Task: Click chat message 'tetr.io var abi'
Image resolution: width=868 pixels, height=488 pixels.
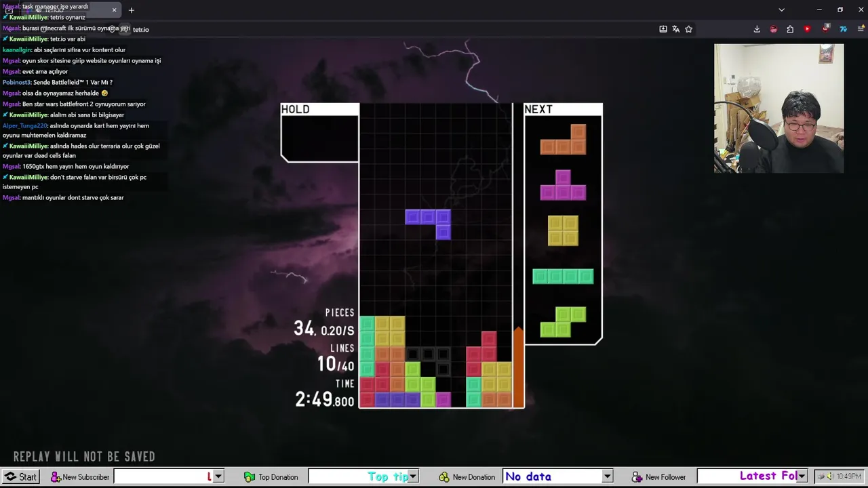Action: pos(68,39)
